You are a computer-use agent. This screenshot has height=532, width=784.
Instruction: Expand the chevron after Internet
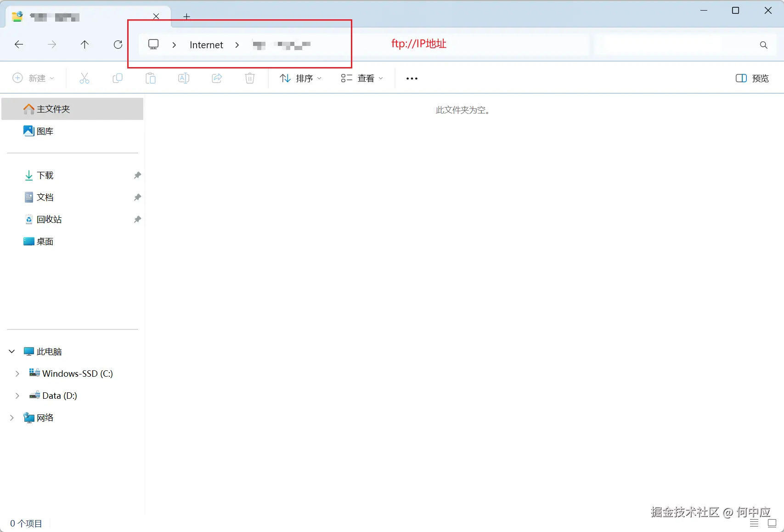tap(237, 45)
